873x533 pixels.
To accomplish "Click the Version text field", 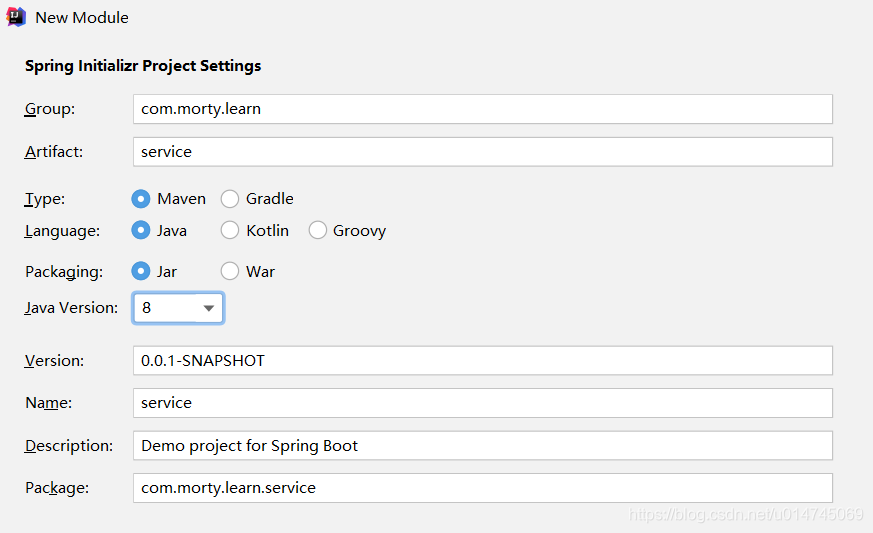I will point(482,360).
